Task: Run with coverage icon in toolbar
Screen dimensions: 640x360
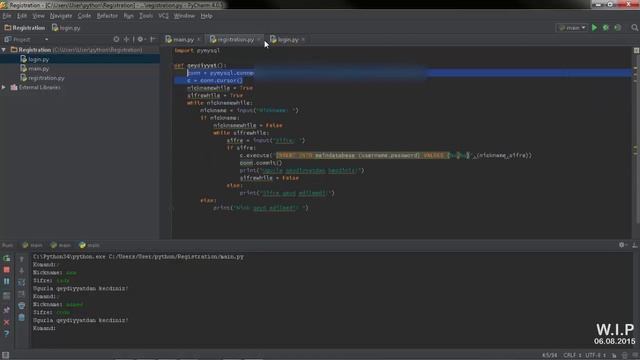Action: 618,27
